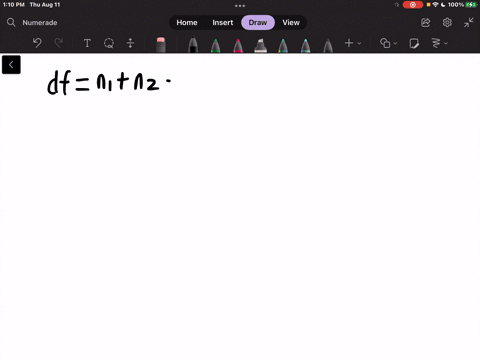Open the View tab
The image size is (480, 360).
[291, 22]
